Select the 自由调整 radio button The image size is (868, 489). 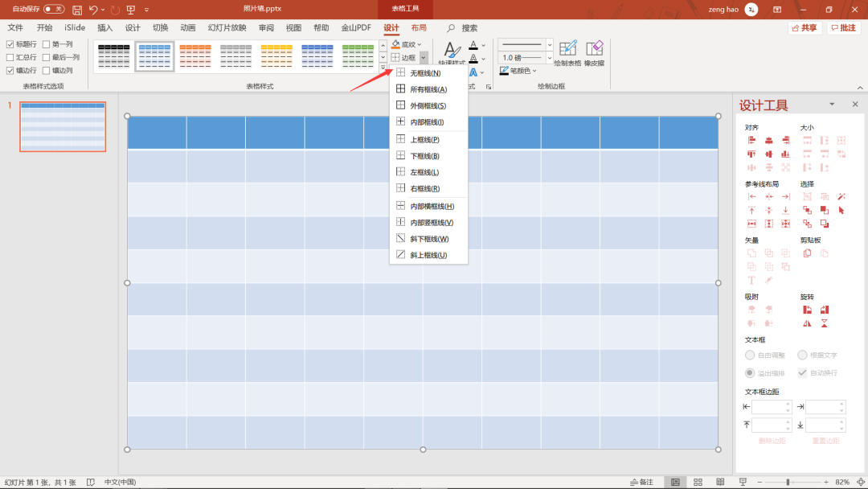coord(750,355)
